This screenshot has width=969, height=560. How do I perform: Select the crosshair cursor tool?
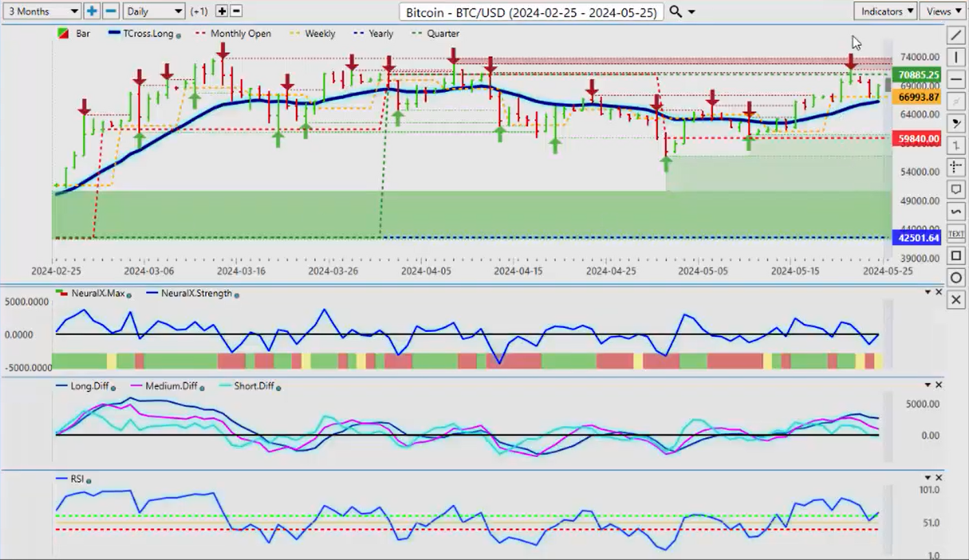pos(956,167)
